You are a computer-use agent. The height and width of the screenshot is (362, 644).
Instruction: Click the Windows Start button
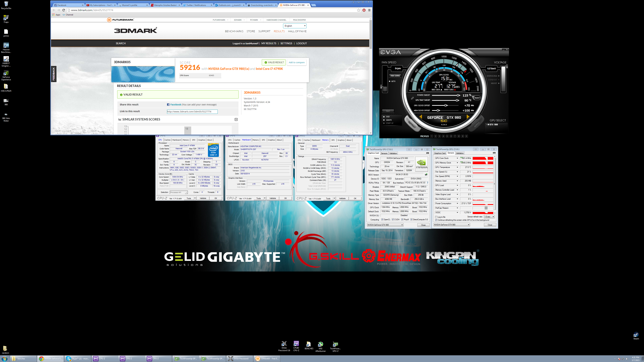(x=4, y=358)
